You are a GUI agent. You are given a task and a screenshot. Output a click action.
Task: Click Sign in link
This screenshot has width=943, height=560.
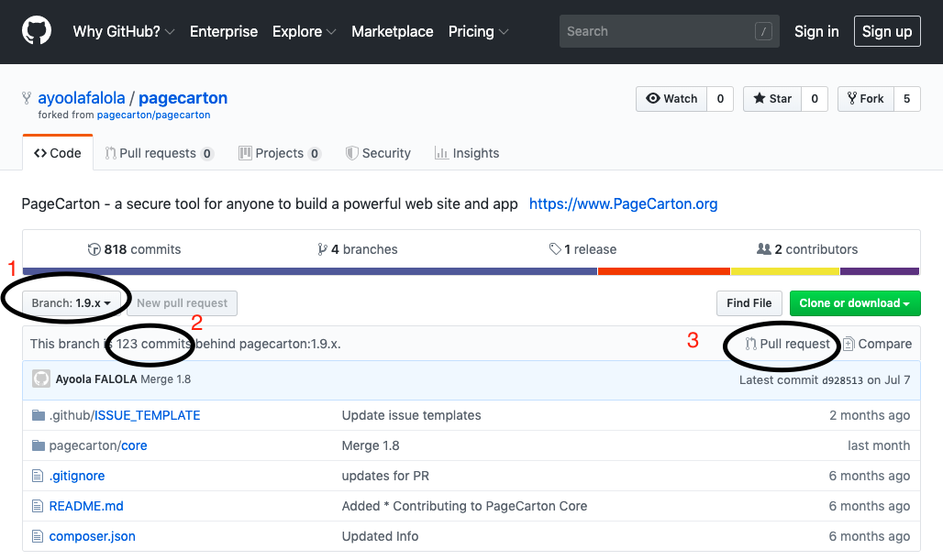[x=816, y=31]
